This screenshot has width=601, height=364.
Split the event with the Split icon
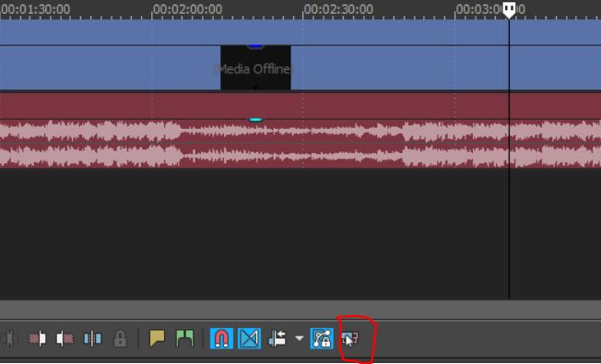[x=92, y=339]
